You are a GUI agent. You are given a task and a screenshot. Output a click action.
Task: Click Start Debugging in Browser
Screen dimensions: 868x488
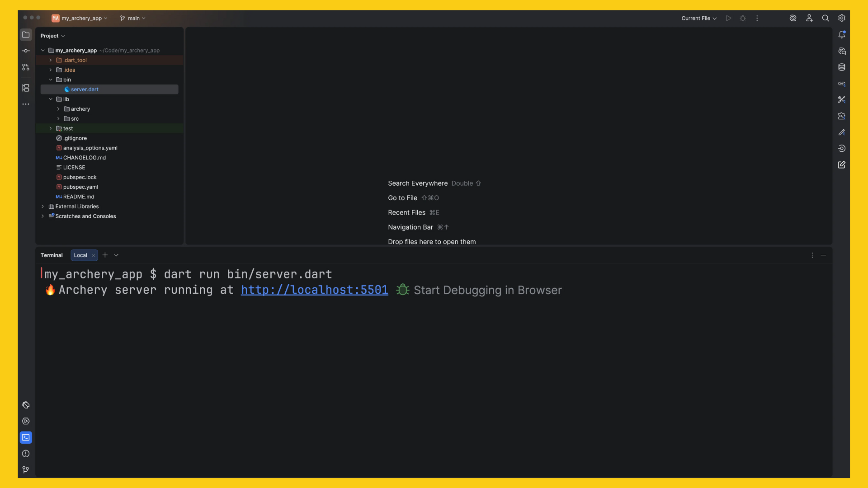coord(487,290)
